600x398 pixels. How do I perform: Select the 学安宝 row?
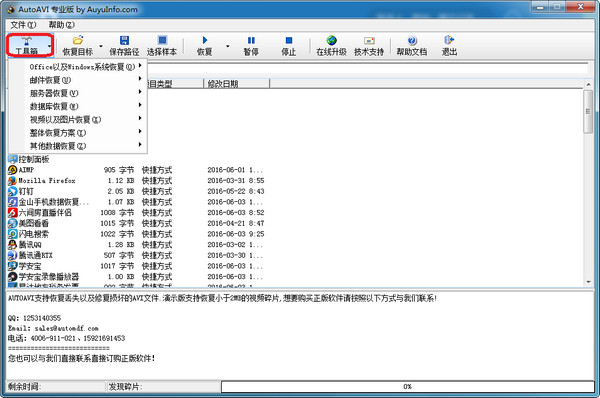(136, 266)
